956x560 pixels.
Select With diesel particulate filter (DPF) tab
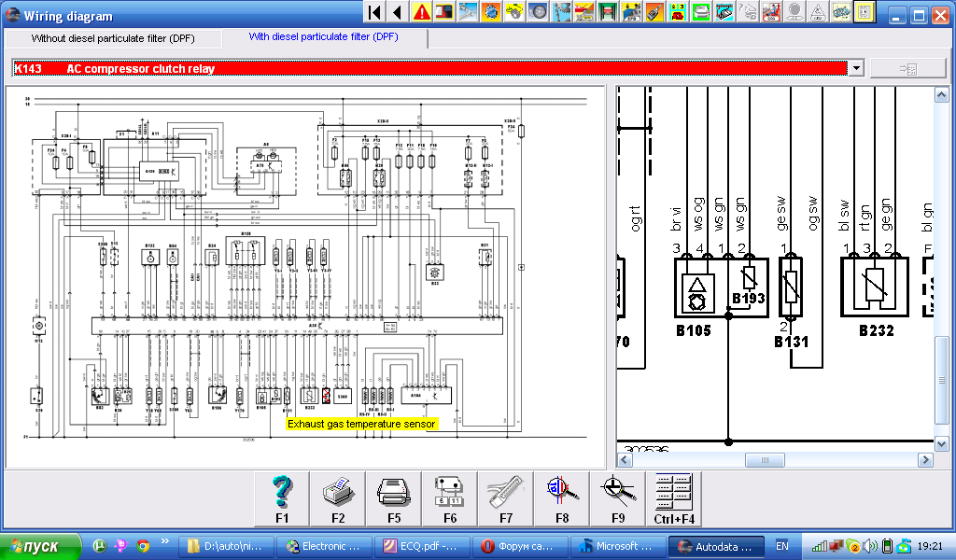pyautogui.click(x=324, y=36)
